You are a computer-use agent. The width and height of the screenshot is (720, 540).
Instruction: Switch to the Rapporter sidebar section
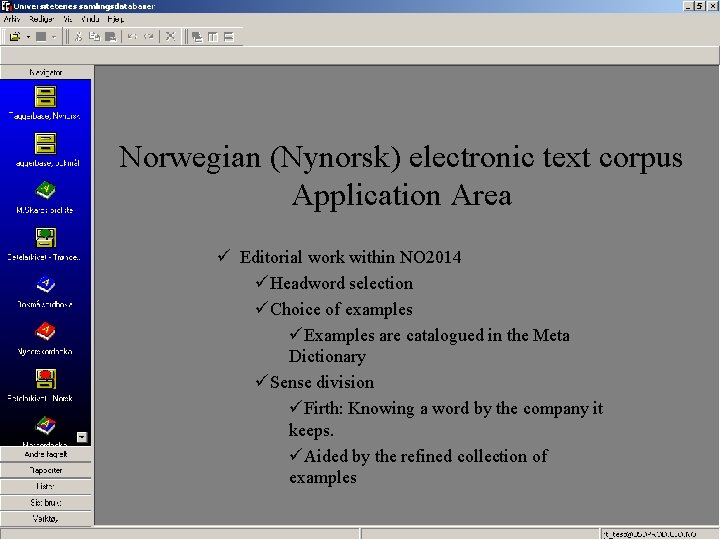[46, 470]
